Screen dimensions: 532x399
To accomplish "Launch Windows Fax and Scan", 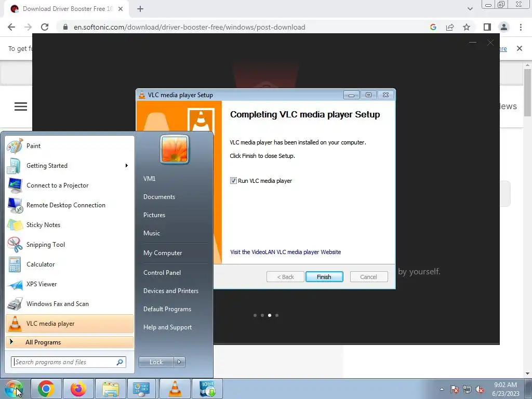I will (70, 303).
